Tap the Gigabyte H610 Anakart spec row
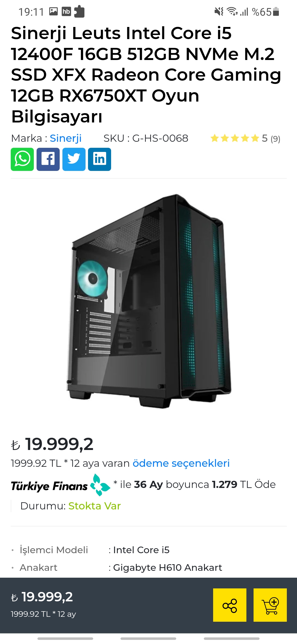 (x=148, y=567)
